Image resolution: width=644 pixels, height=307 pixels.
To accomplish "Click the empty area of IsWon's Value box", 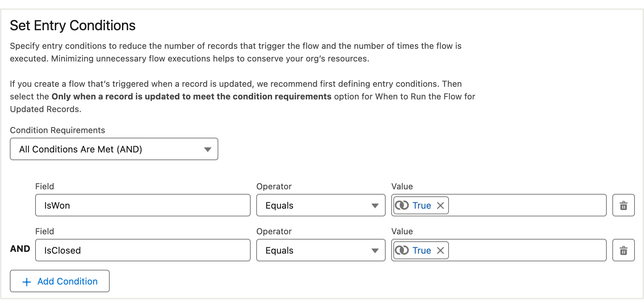I will coord(527,205).
